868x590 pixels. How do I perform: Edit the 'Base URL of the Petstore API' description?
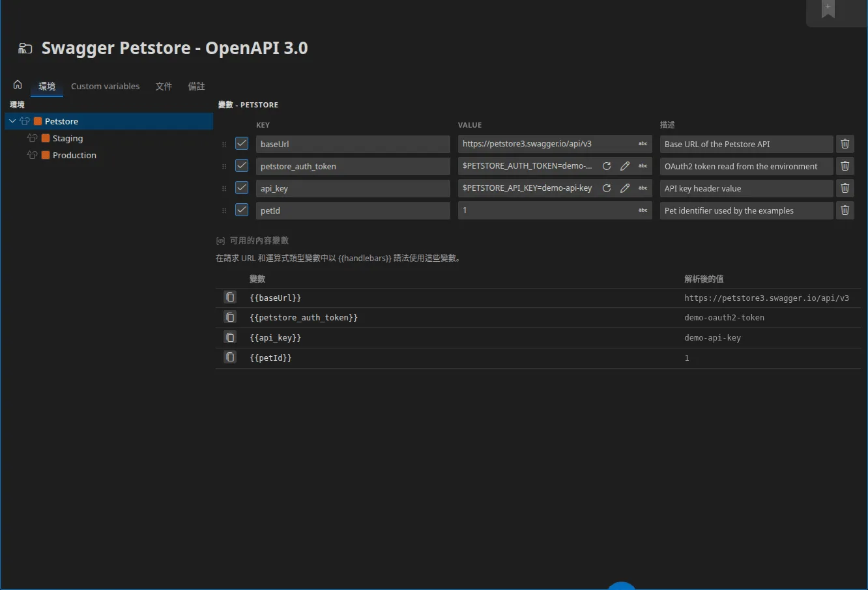(x=746, y=144)
